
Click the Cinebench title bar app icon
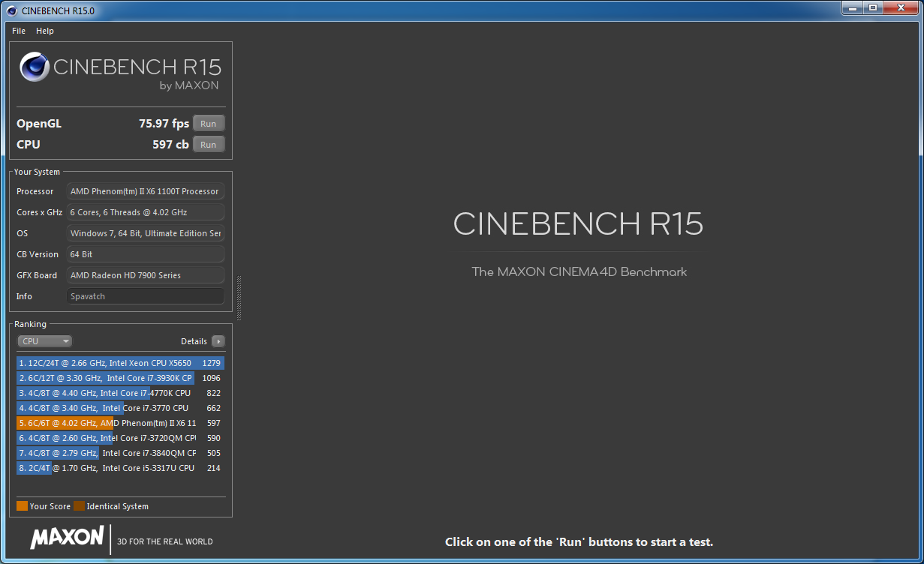point(11,10)
